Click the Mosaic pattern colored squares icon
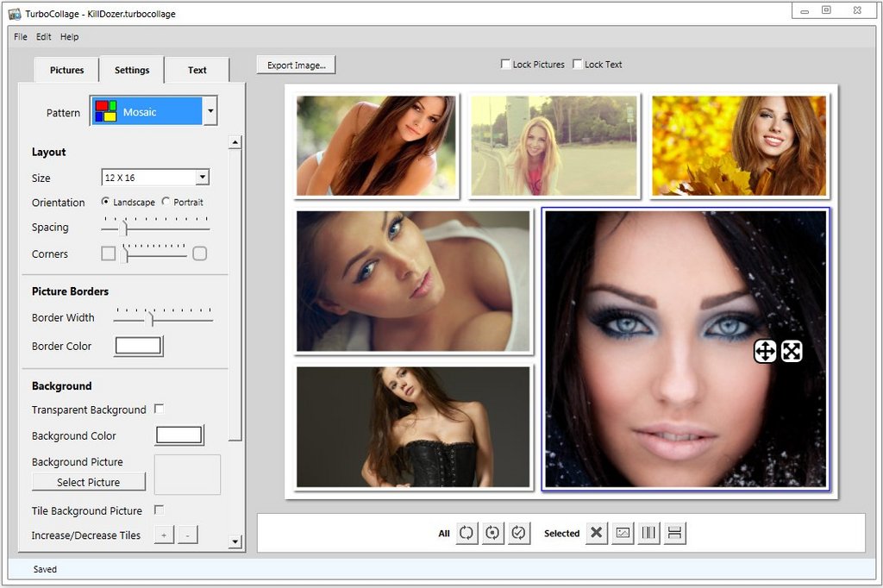Screen dimensions: 883x588 [105, 111]
